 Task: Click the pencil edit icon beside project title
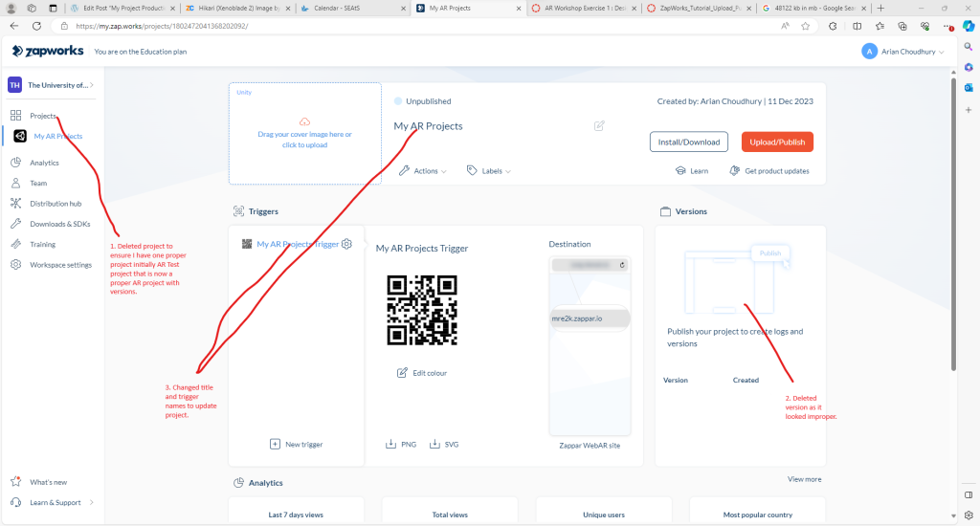599,126
